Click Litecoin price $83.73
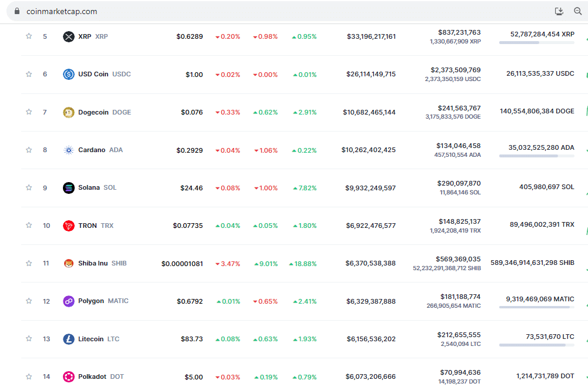Image resolution: width=588 pixels, height=390 pixels. click(x=192, y=339)
